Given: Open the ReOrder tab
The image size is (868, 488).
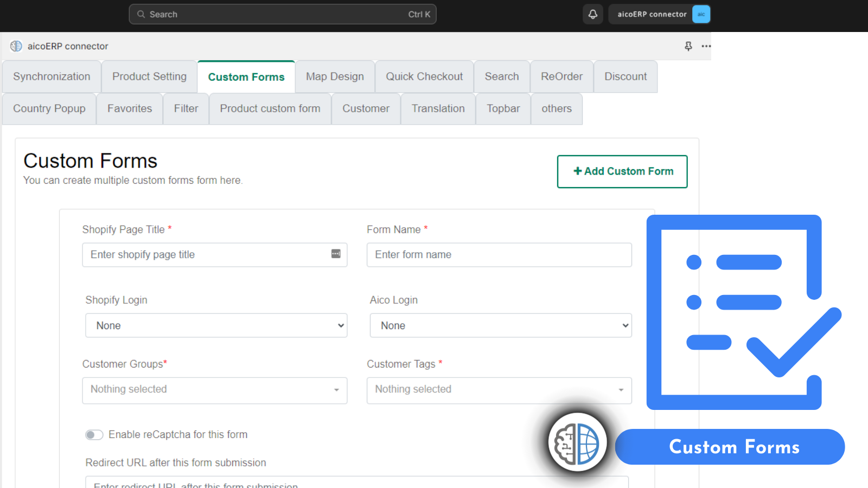Looking at the screenshot, I should [x=561, y=76].
